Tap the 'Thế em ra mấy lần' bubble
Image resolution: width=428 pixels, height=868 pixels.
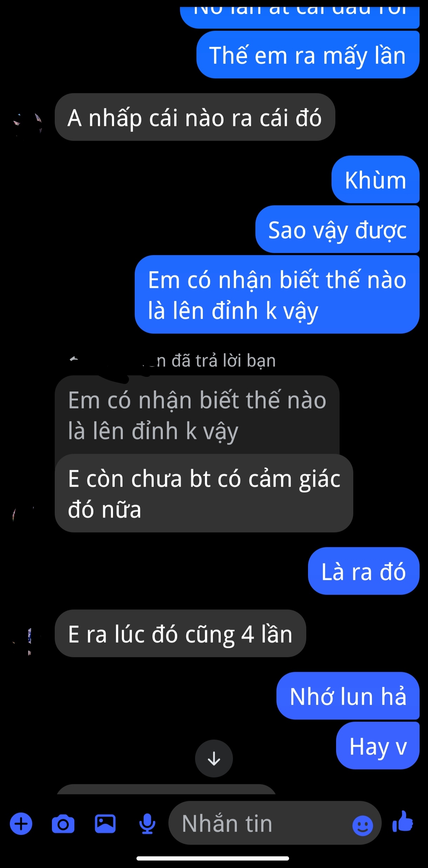click(308, 55)
